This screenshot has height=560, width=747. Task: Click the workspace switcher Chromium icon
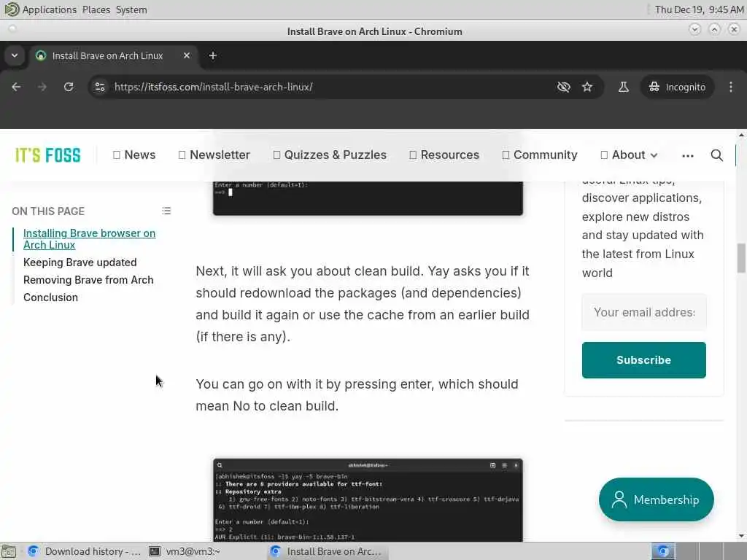(x=663, y=551)
